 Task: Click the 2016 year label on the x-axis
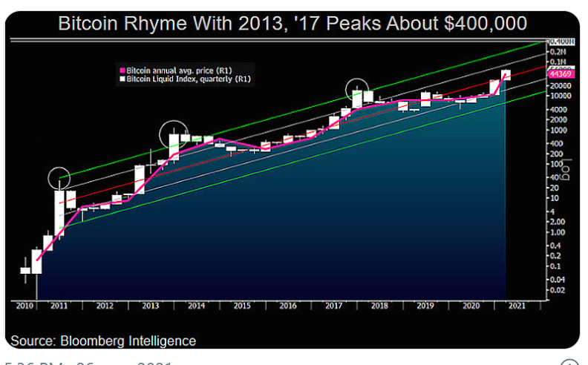point(287,306)
